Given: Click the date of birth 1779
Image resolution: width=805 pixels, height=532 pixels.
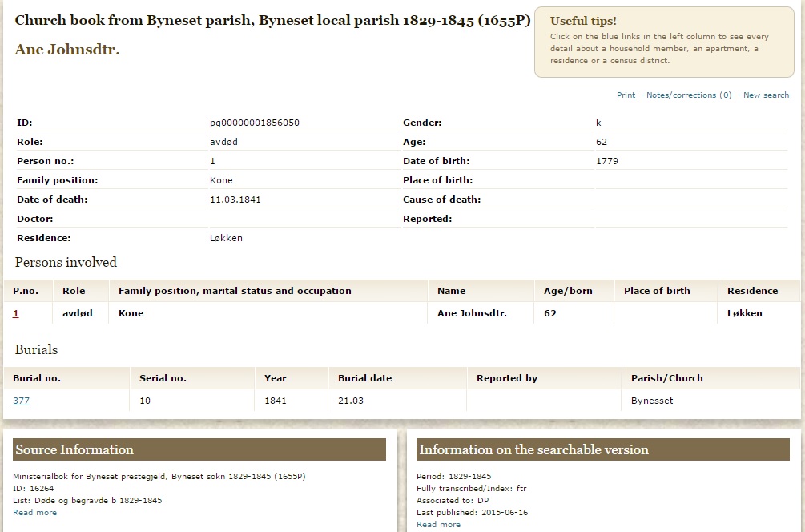Looking at the screenshot, I should tap(607, 161).
